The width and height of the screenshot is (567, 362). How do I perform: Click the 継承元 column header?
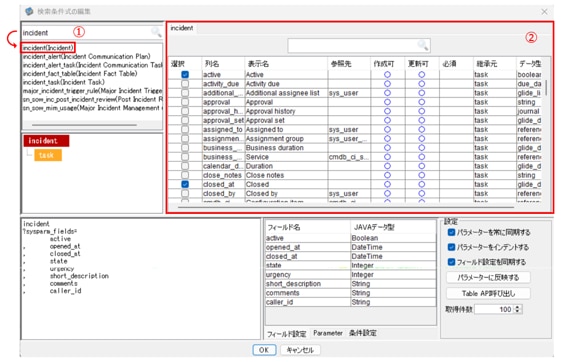(x=494, y=64)
